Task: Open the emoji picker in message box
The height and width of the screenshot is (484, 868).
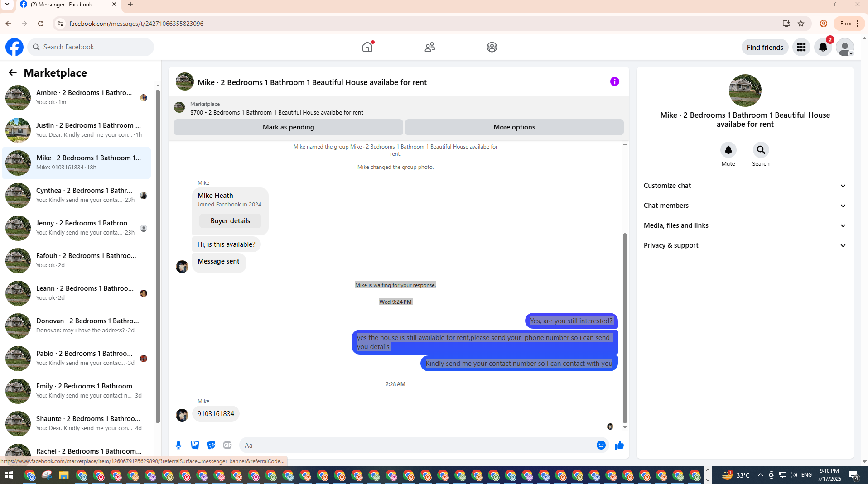Action: pyautogui.click(x=601, y=445)
